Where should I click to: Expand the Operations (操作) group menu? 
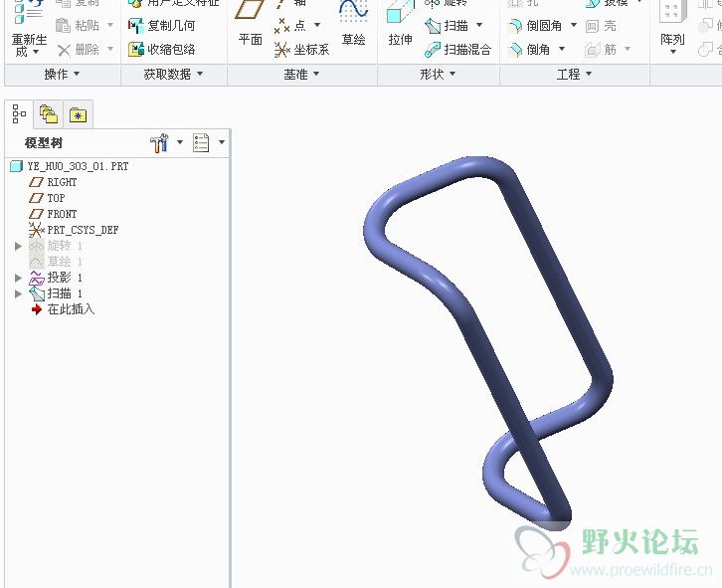click(x=63, y=75)
